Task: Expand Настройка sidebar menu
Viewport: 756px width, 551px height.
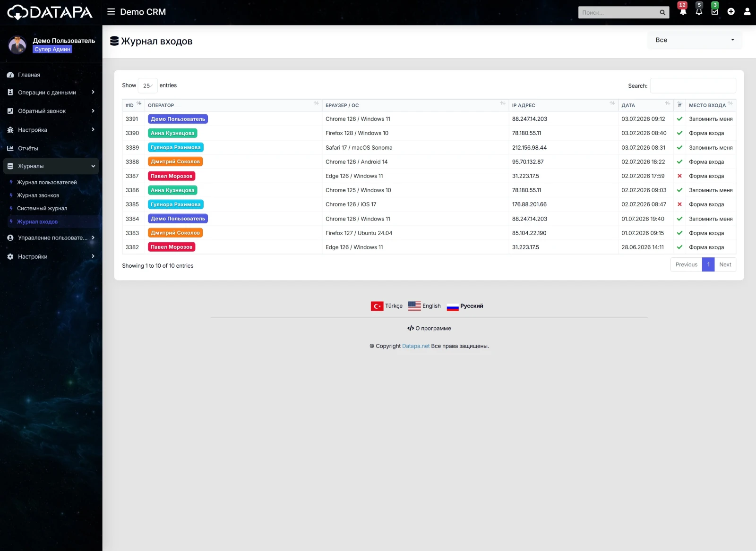Action: click(x=51, y=130)
